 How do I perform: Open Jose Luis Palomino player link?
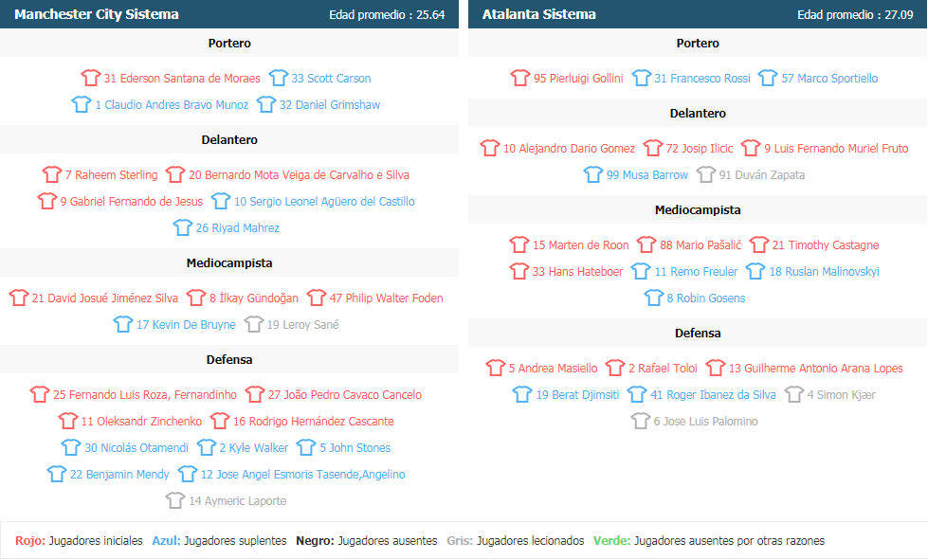tap(705, 422)
